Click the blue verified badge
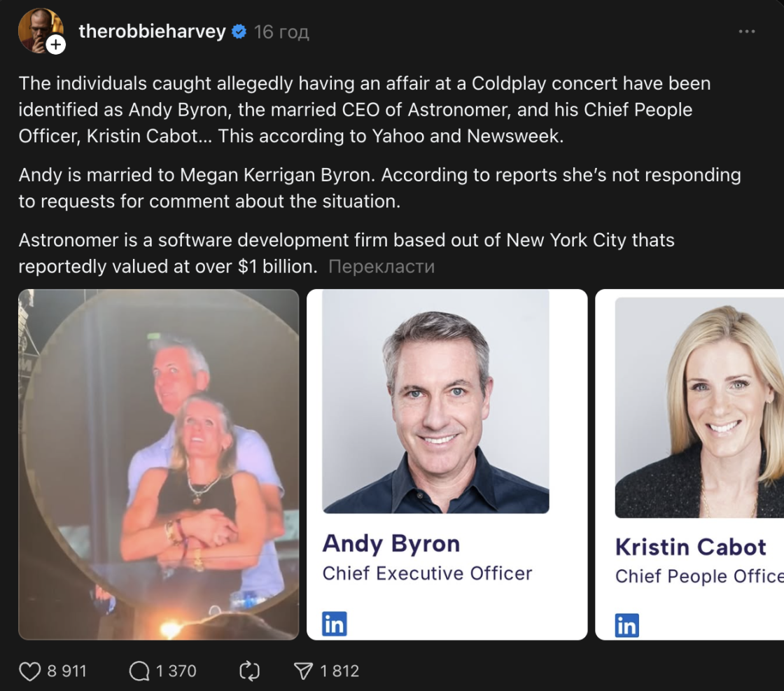 pos(239,32)
